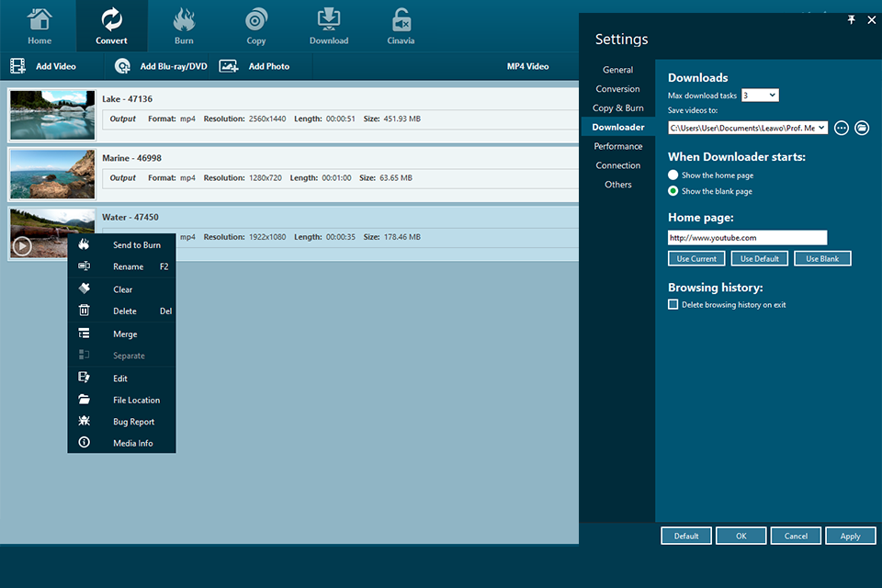This screenshot has width=882, height=588.
Task: Go to the Home icon
Action: [40, 19]
